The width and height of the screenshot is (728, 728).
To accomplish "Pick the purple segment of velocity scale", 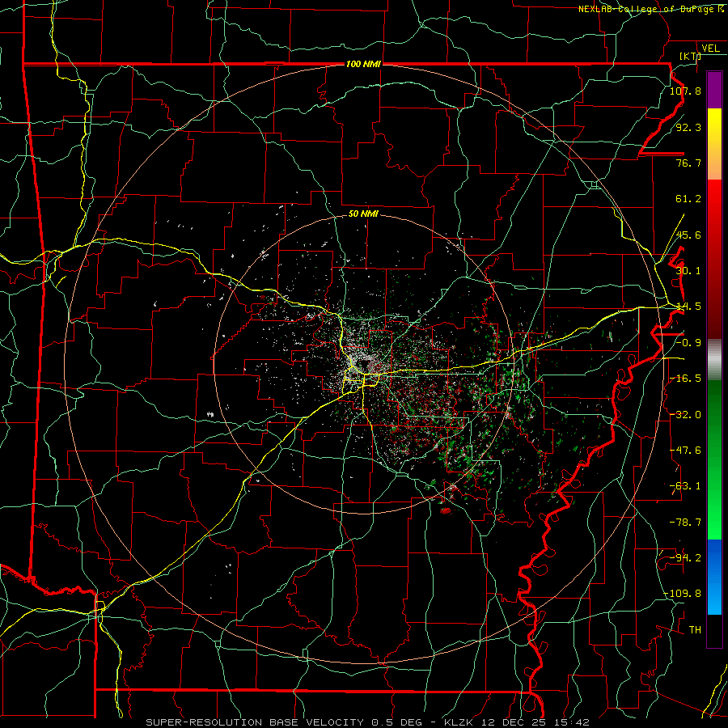I will click(x=714, y=90).
